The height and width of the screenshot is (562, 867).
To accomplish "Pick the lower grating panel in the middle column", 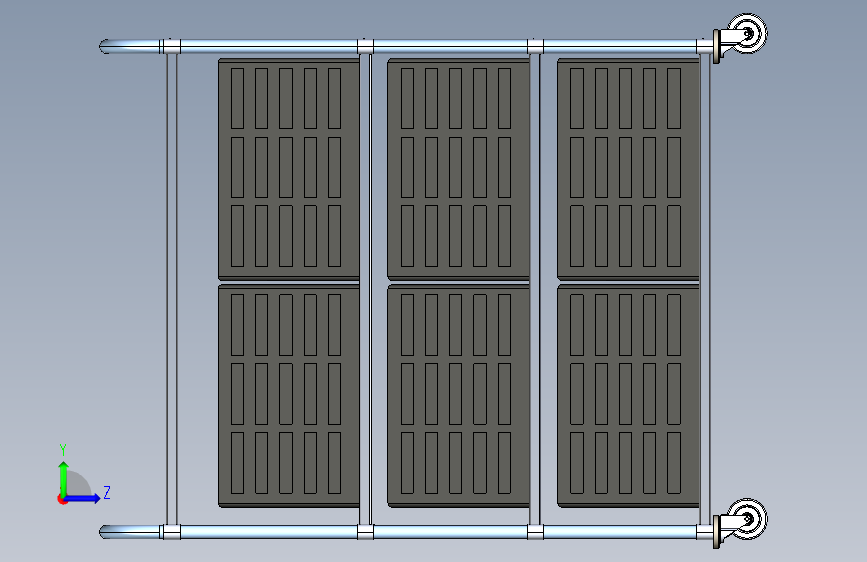I will click(458, 396).
